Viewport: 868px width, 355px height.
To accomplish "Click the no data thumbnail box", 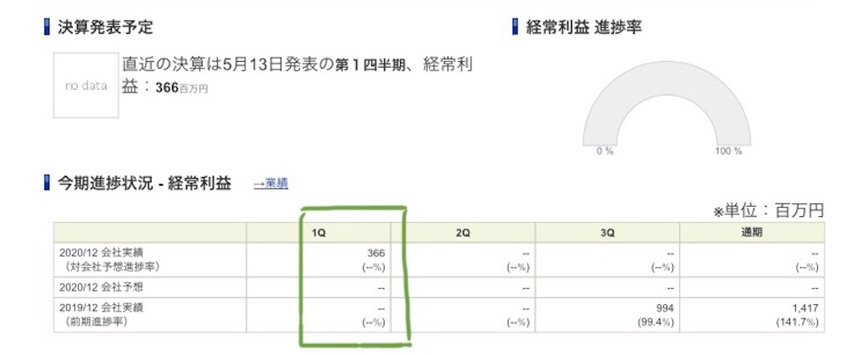I will click(86, 86).
